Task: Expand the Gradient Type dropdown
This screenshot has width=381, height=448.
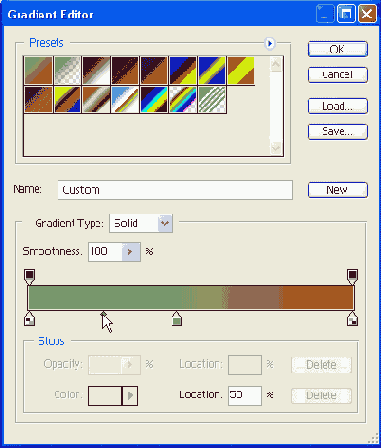Action: coord(165,223)
